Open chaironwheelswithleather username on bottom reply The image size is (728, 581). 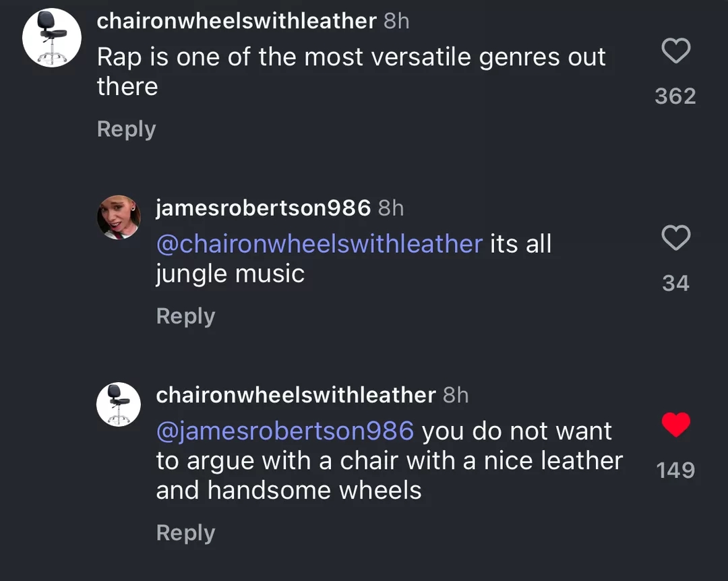[x=296, y=395]
